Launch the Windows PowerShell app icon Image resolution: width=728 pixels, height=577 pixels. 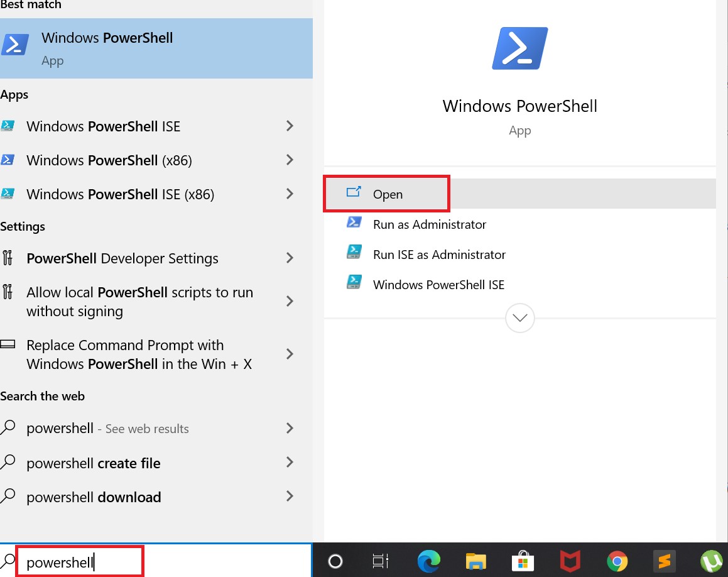pos(107,48)
